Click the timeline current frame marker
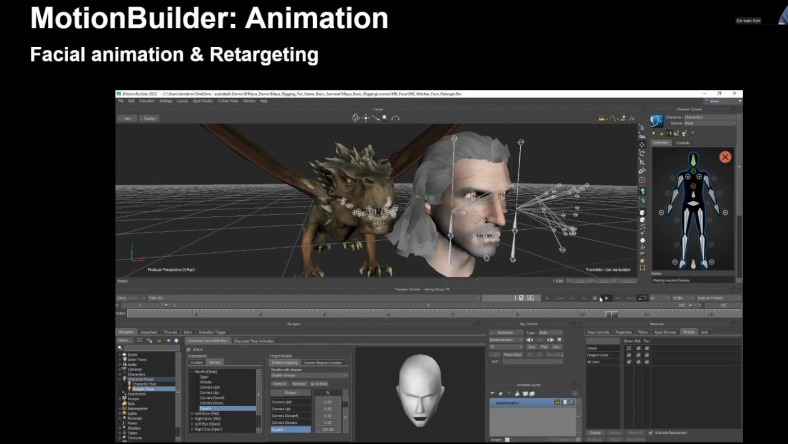Viewport: 788px width, 444px height. pyautogui.click(x=612, y=314)
